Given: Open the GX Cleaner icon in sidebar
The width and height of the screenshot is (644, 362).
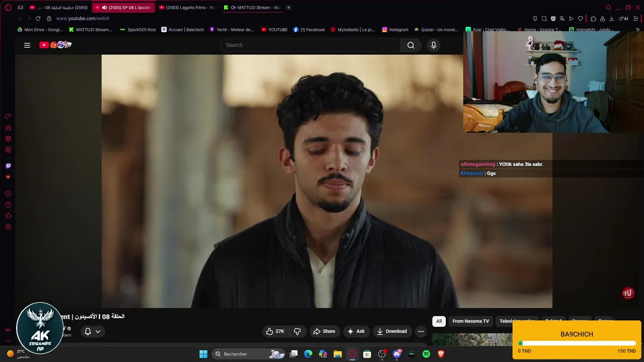Looking at the screenshot, I should [8, 128].
